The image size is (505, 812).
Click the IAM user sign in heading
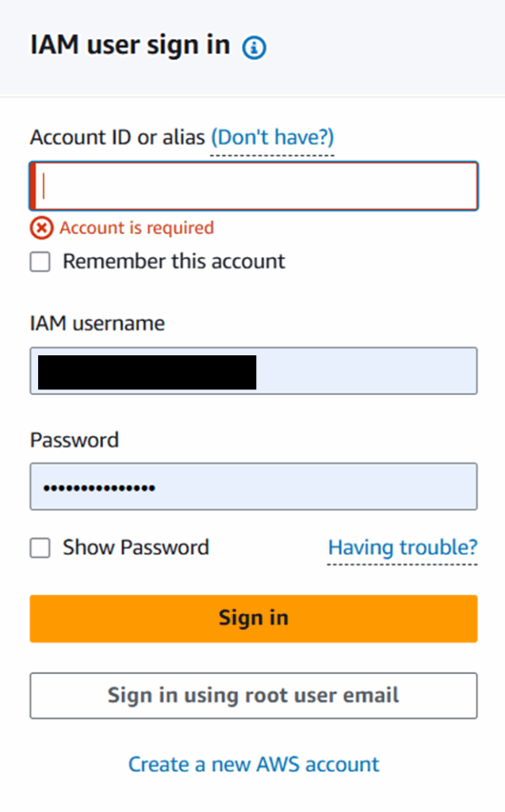[x=130, y=45]
